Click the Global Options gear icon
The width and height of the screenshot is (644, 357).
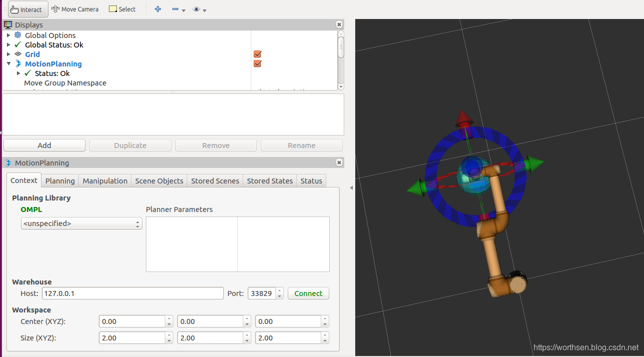click(18, 35)
